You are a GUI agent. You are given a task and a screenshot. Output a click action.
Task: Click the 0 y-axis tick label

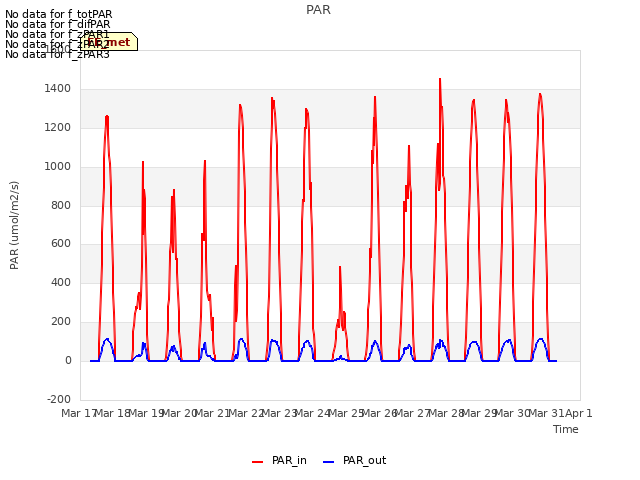68,360
